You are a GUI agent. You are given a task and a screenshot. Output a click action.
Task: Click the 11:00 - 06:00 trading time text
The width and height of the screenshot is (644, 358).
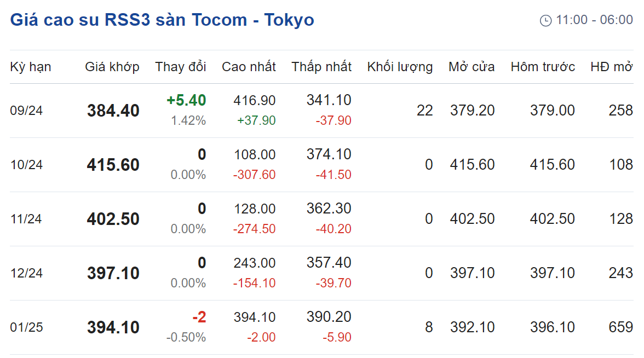point(594,20)
